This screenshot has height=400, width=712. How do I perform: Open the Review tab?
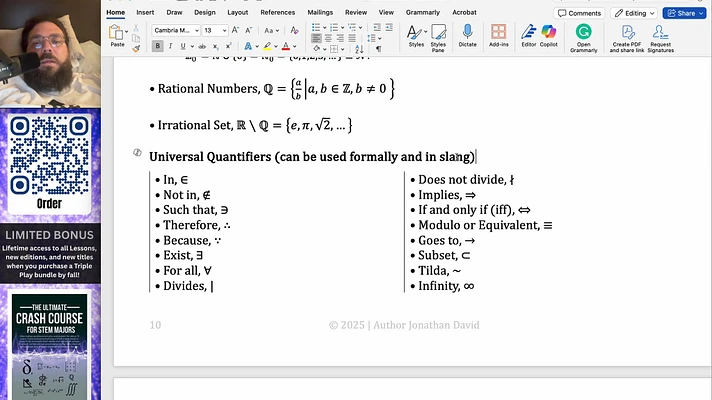356,12
